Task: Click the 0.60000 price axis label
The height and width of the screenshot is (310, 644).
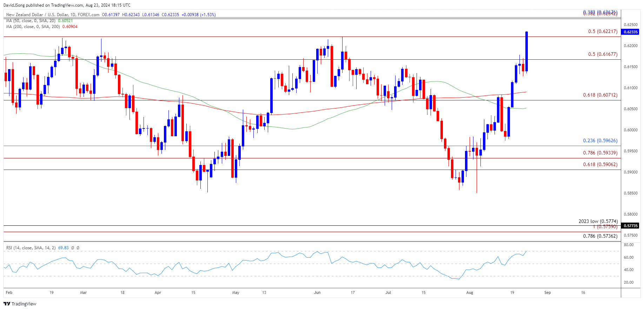Action: pos(631,130)
